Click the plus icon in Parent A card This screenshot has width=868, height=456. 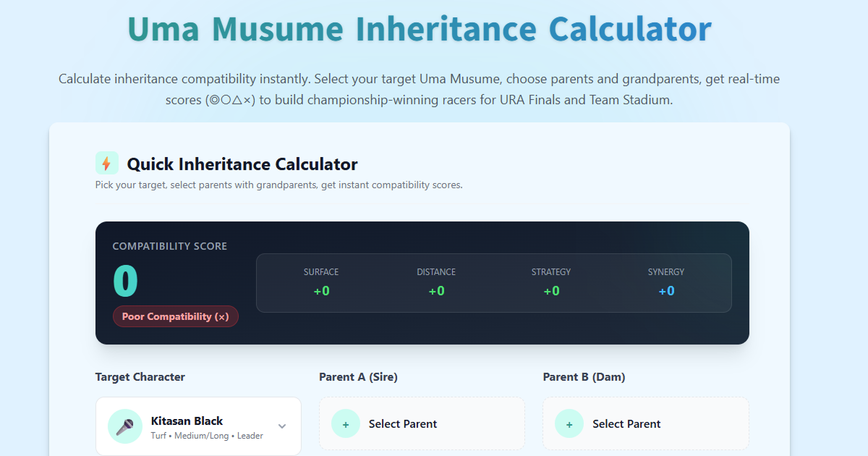pos(346,424)
